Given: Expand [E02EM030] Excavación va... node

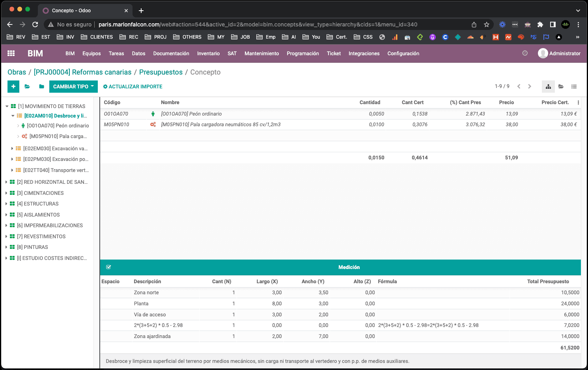Looking at the screenshot, I should [x=12, y=149].
